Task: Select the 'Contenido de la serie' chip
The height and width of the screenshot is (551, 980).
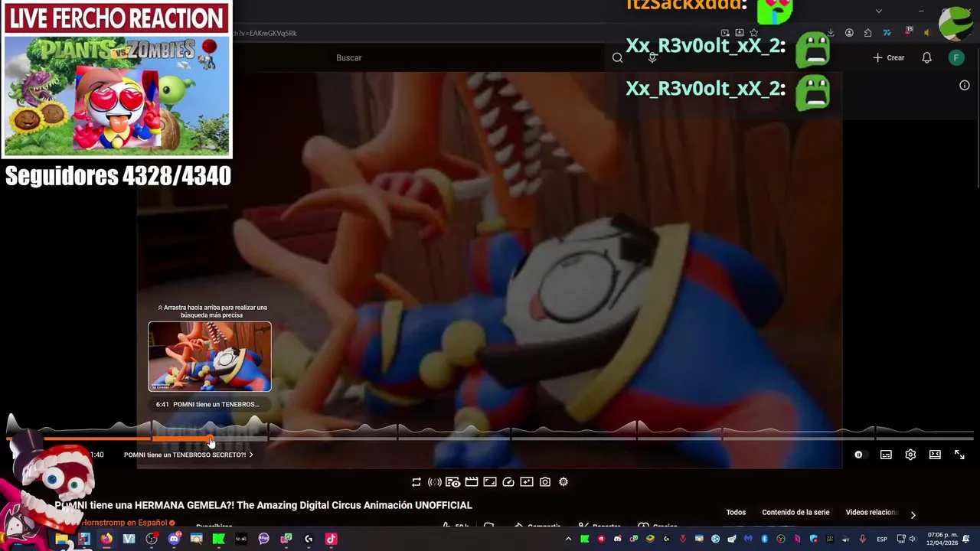Action: coord(795,513)
